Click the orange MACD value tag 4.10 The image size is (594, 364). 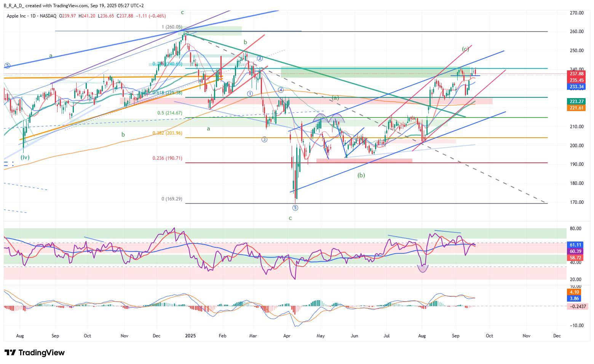pos(574,292)
